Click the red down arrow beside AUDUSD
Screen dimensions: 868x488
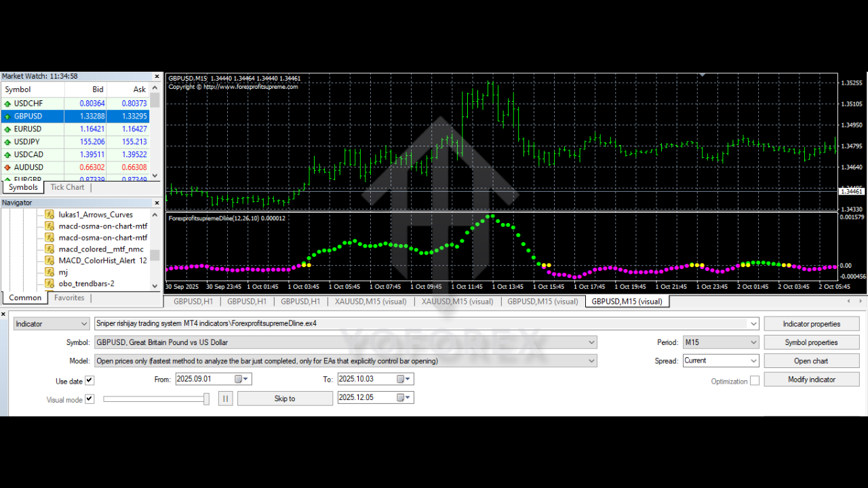point(7,167)
